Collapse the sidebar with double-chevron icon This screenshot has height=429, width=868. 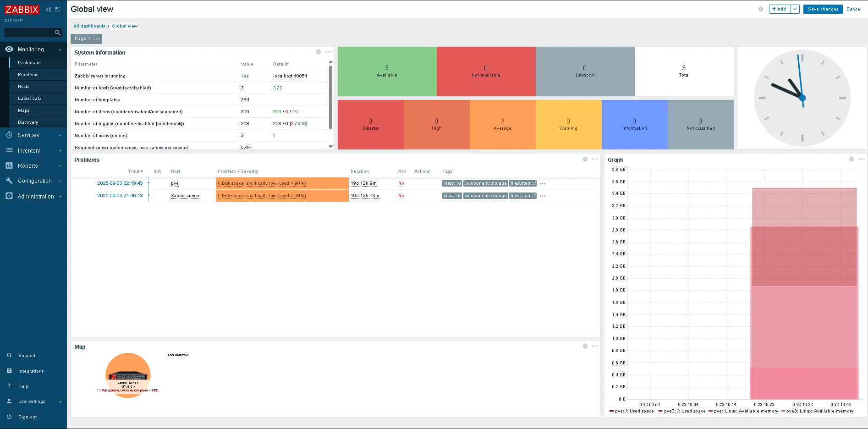(49, 9)
